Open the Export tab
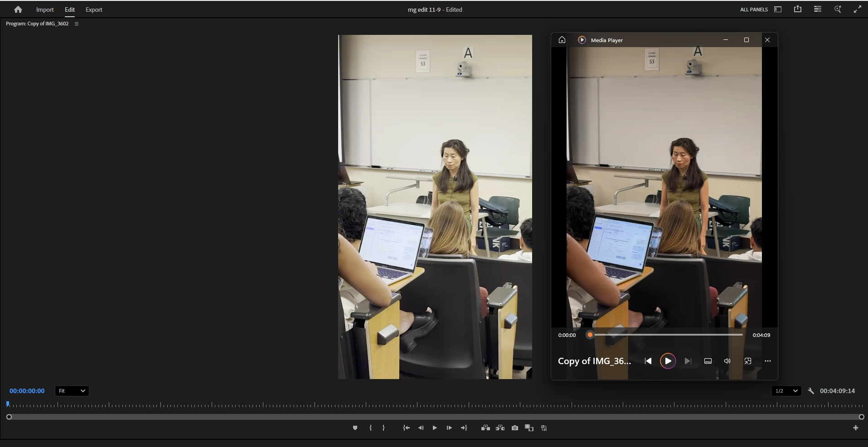Image resolution: width=868 pixels, height=447 pixels. click(x=94, y=10)
